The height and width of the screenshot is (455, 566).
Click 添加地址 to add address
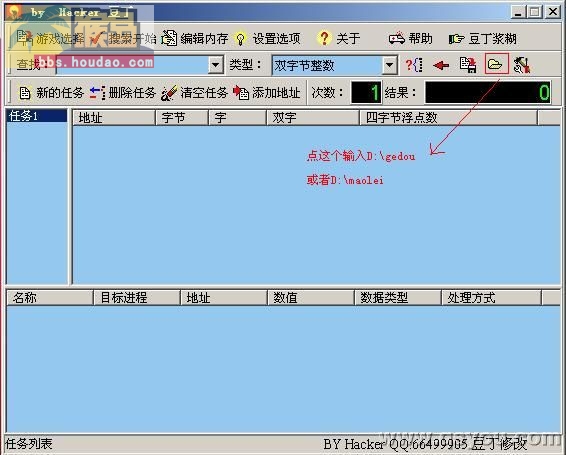coord(266,93)
